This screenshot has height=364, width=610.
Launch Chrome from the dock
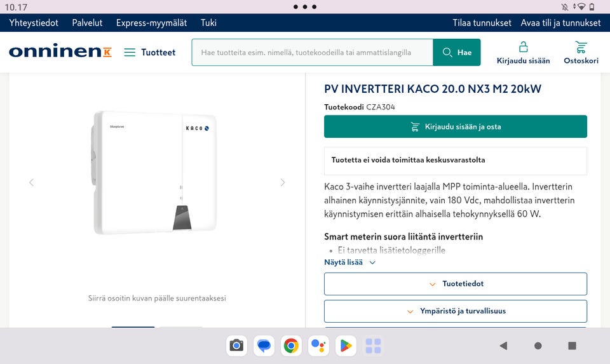(x=291, y=346)
